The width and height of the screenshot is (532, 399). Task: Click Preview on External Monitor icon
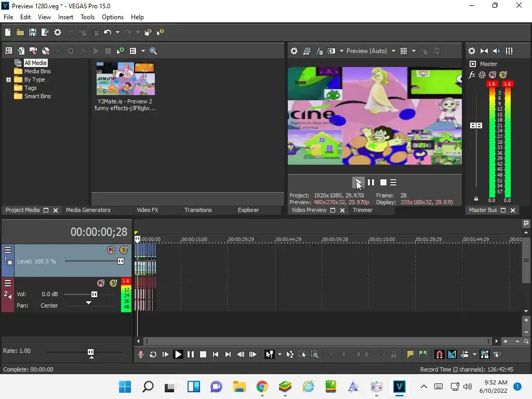tap(307, 51)
